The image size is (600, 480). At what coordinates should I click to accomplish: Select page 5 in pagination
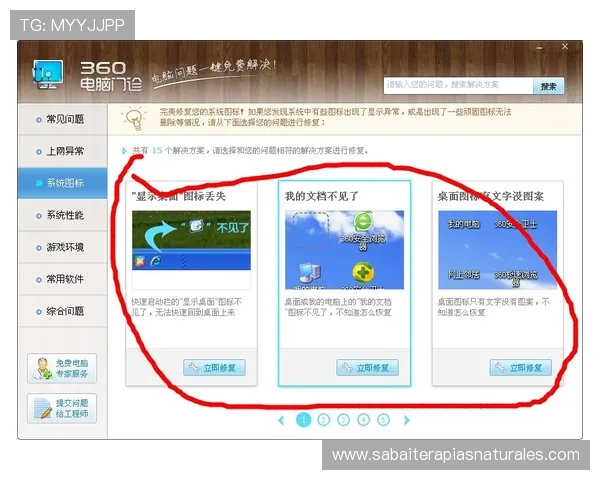(383, 420)
